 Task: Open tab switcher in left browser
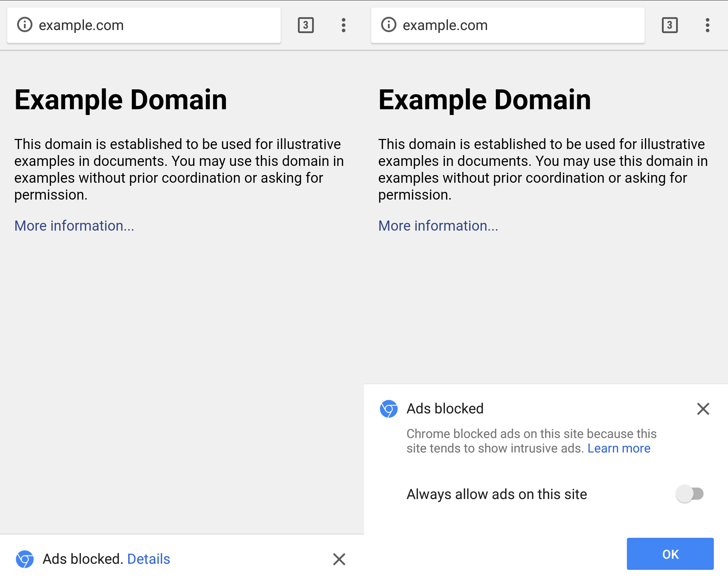click(306, 25)
